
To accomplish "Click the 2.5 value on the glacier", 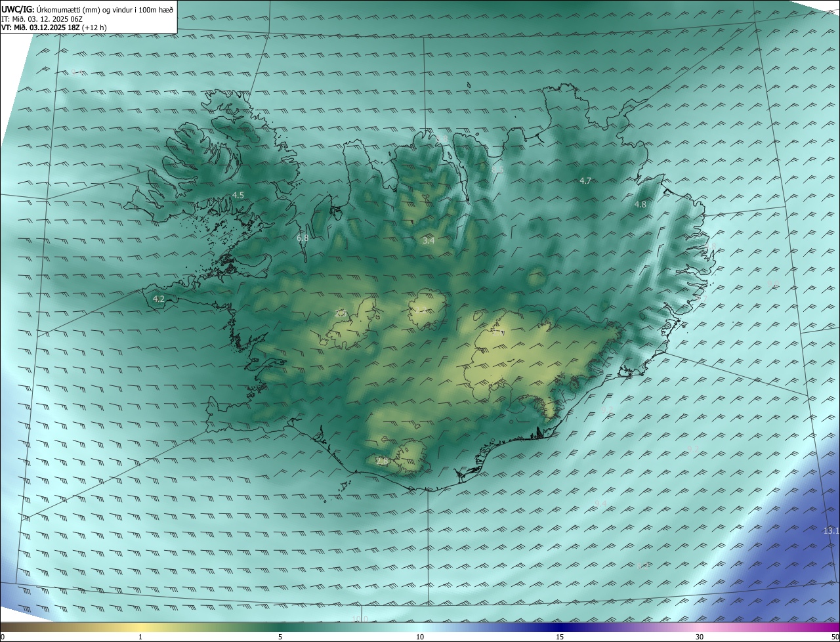I will 341,313.
